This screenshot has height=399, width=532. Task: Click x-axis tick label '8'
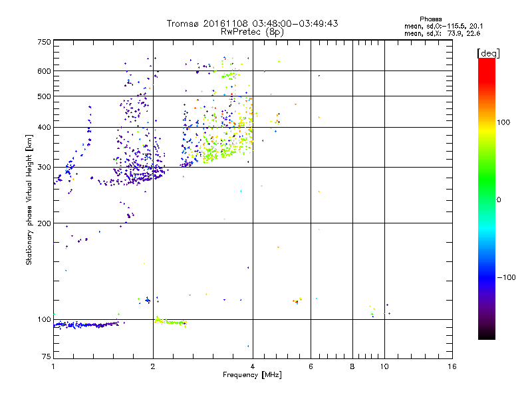(x=352, y=366)
